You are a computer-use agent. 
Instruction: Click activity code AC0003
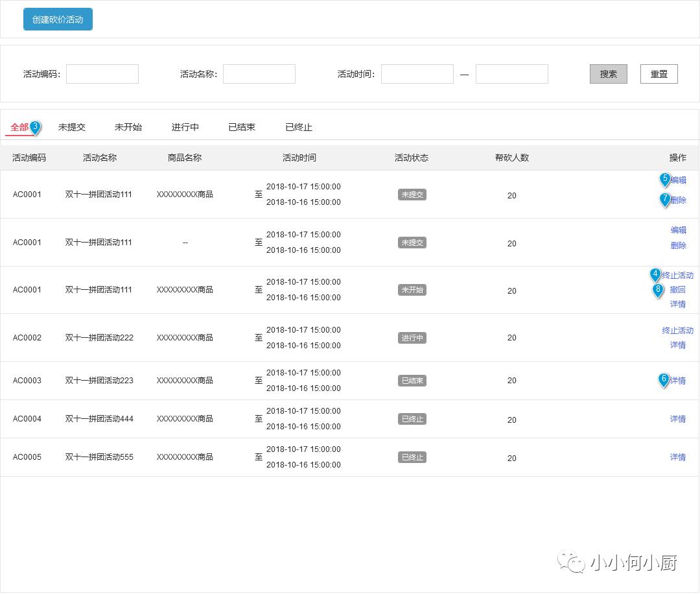click(x=27, y=381)
